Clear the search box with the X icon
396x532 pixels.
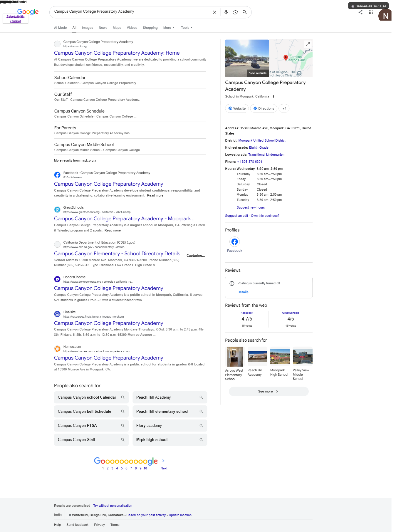coord(214,12)
